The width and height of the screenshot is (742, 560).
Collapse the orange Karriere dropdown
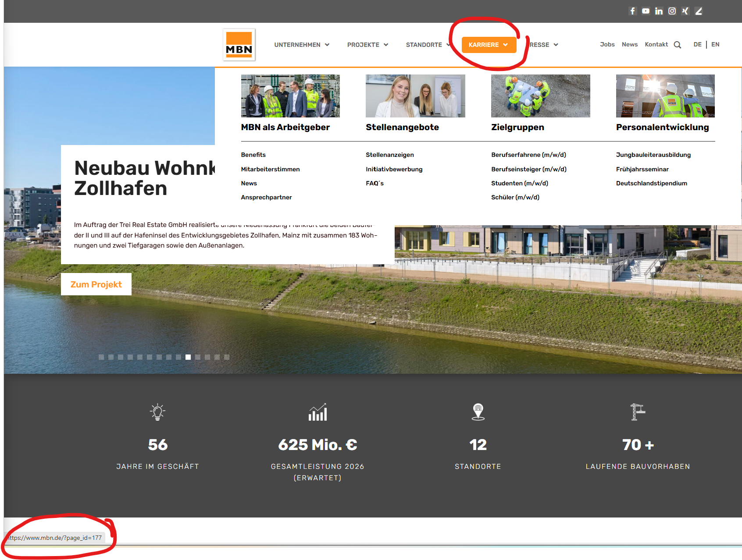489,45
